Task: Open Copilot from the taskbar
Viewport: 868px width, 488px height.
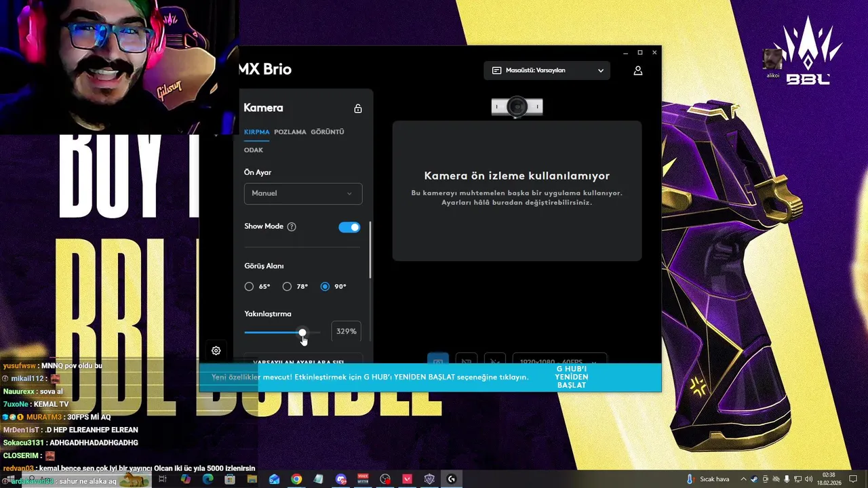Action: [186, 479]
